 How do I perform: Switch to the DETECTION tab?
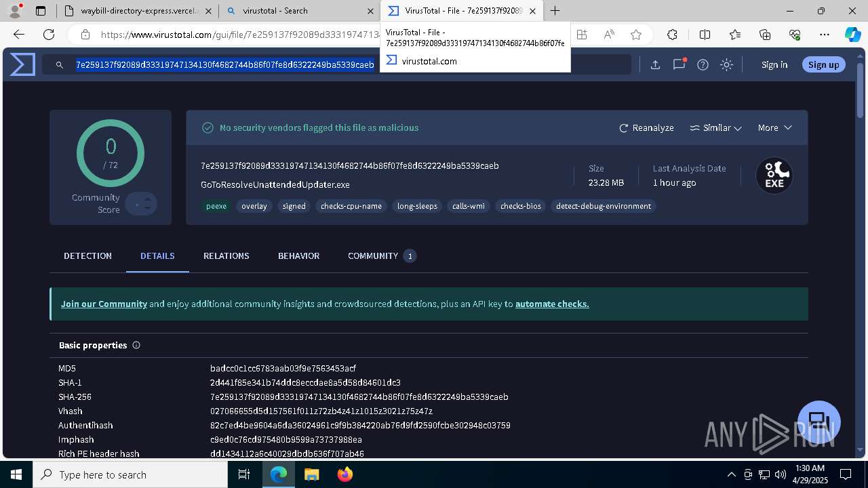pyautogui.click(x=87, y=256)
